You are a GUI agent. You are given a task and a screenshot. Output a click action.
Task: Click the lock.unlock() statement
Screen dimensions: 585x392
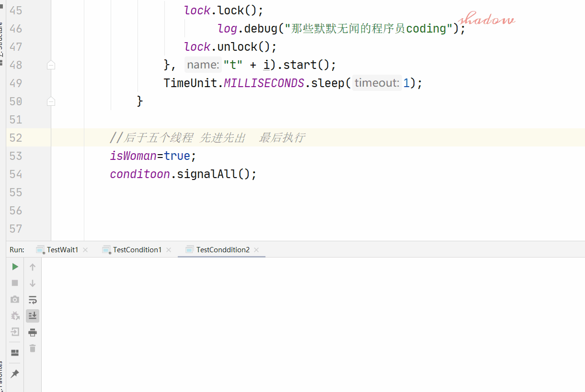coord(230,47)
